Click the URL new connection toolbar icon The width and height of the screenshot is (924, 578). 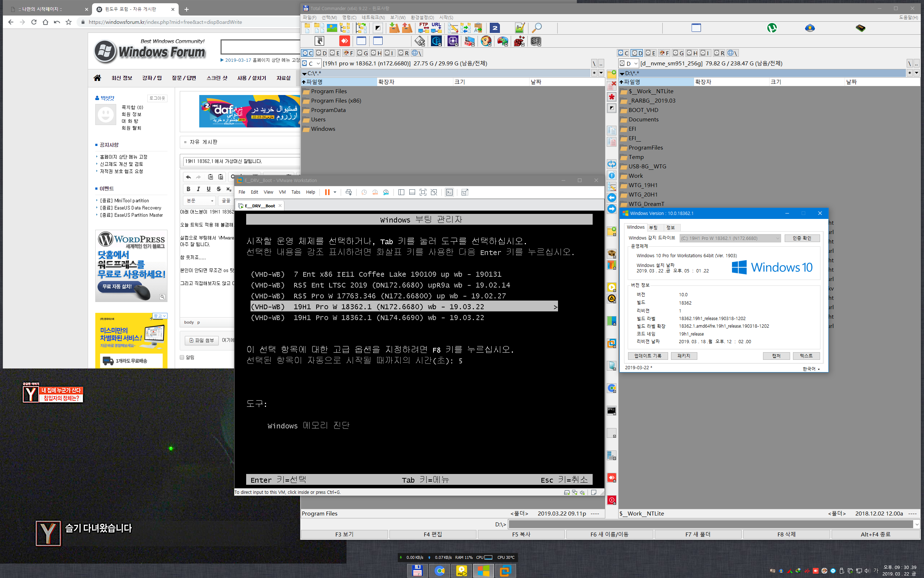(x=436, y=27)
